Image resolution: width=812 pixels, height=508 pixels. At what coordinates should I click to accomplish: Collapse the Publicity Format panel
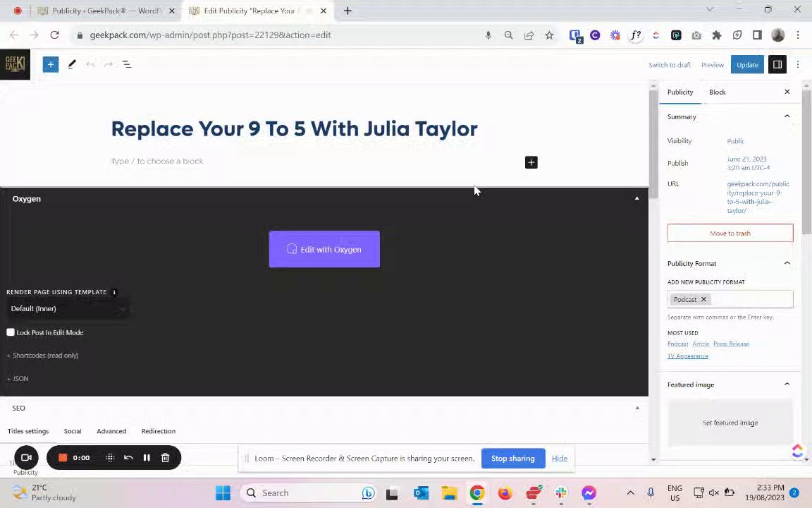pyautogui.click(x=787, y=263)
